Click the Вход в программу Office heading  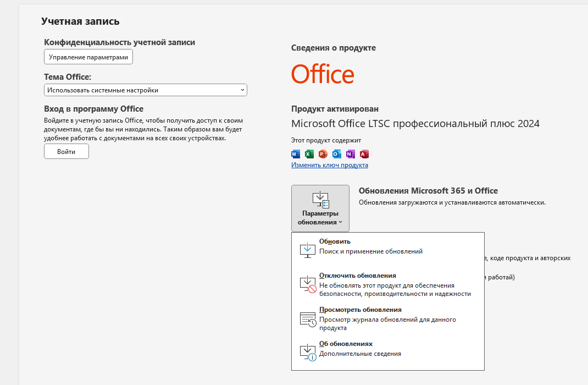pos(94,109)
